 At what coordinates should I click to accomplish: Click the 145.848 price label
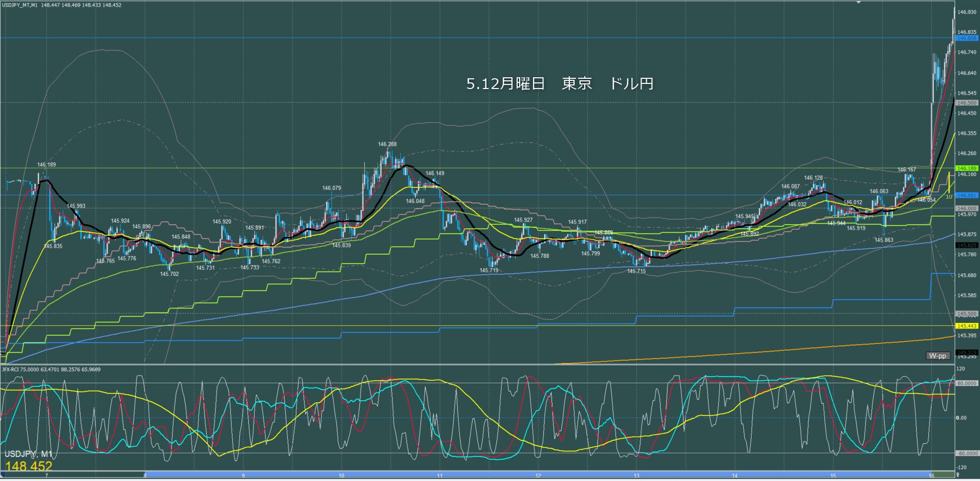tap(181, 237)
